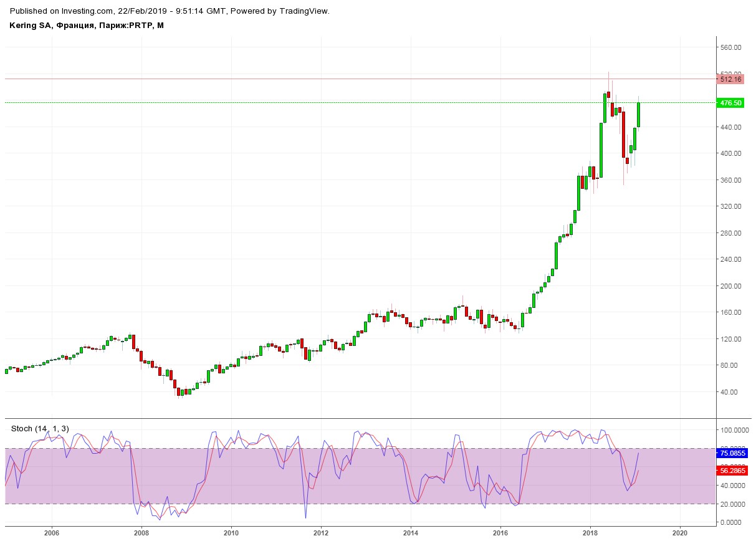Click the 40.0000 stochastic scale label
756x541 pixels.
pyautogui.click(x=732, y=486)
